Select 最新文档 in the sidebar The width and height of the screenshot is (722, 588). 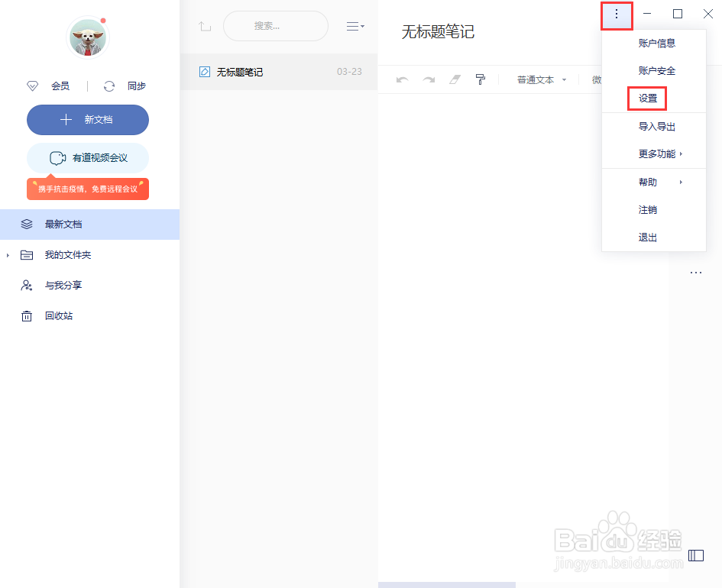(90, 224)
